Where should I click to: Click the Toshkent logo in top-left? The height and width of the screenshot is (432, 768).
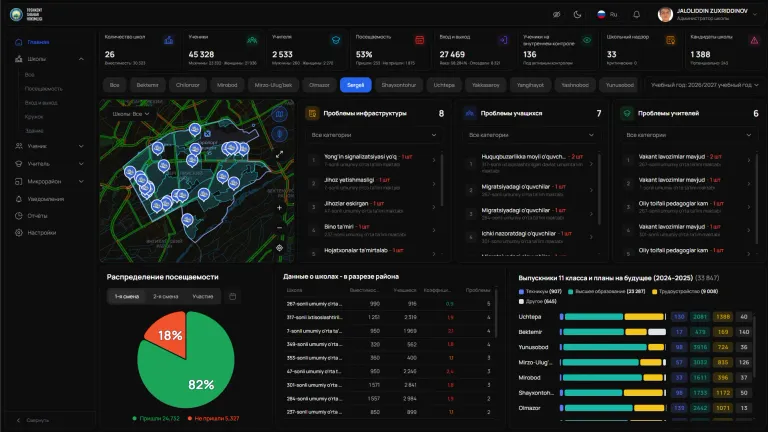point(26,15)
